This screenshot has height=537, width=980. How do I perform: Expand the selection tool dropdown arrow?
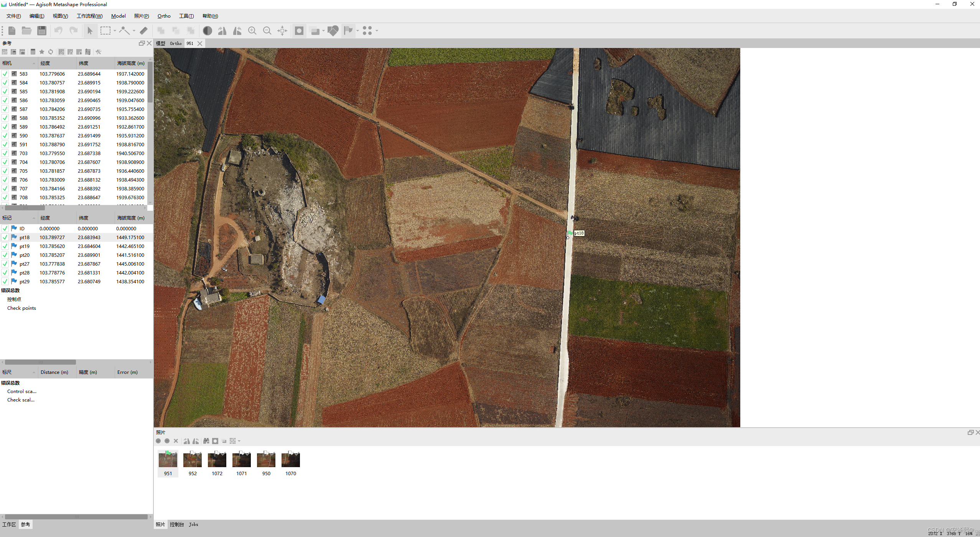[x=115, y=31]
